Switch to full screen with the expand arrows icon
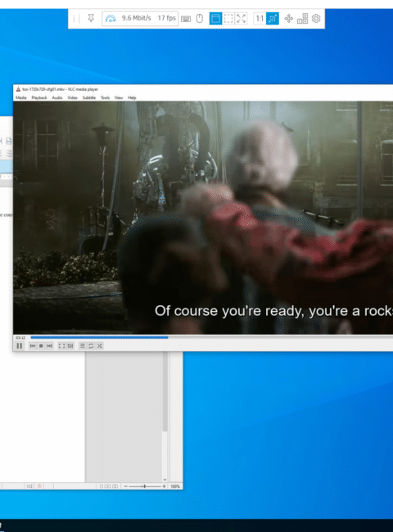Screen dimensions: 393x532 click(x=241, y=18)
